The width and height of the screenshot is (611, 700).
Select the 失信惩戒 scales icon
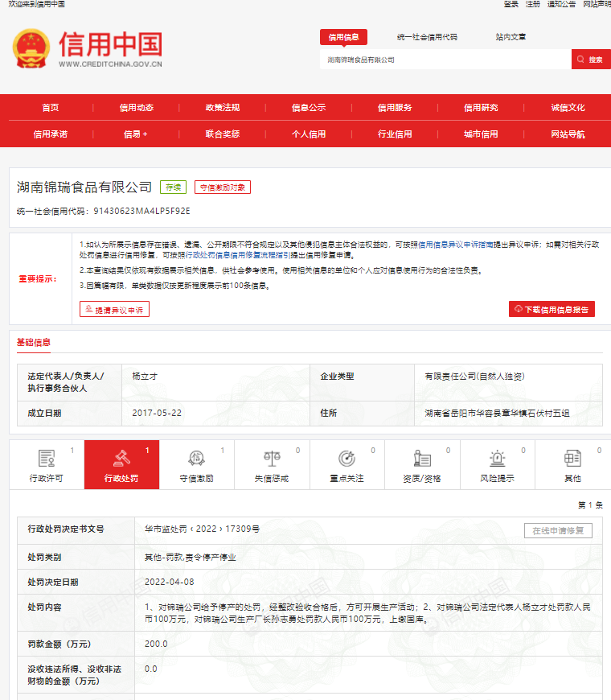272,458
